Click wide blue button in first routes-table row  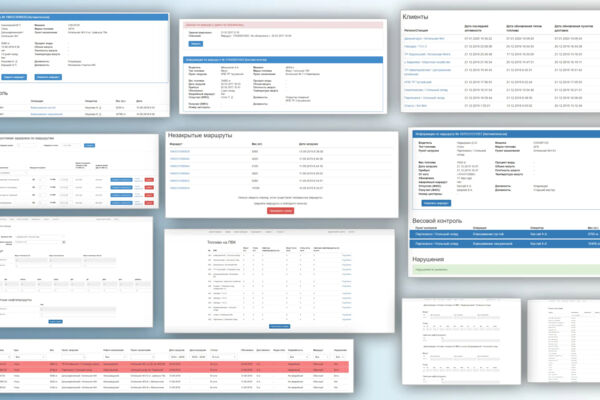(121, 180)
